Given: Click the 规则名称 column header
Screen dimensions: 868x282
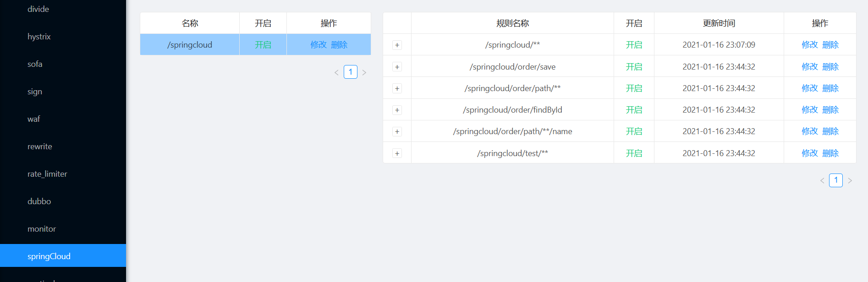Looking at the screenshot, I should click(513, 23).
